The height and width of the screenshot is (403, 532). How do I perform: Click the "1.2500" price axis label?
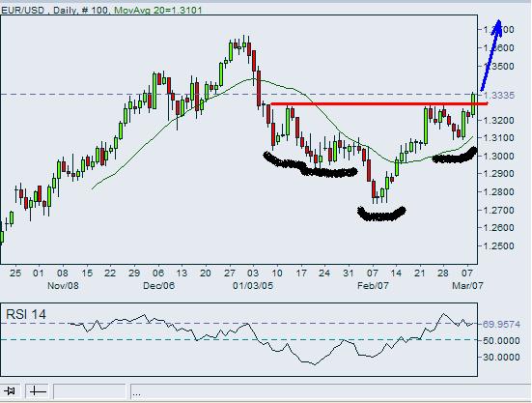(x=498, y=245)
